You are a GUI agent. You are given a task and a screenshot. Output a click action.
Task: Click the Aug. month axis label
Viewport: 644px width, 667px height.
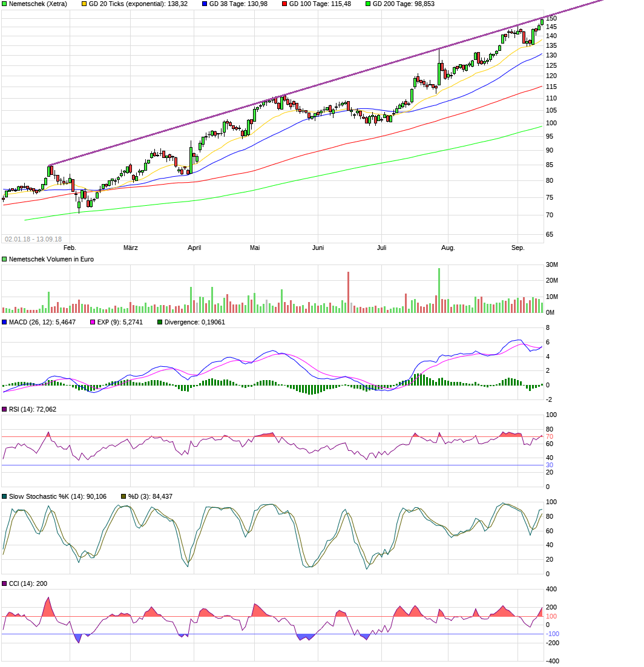(x=448, y=248)
